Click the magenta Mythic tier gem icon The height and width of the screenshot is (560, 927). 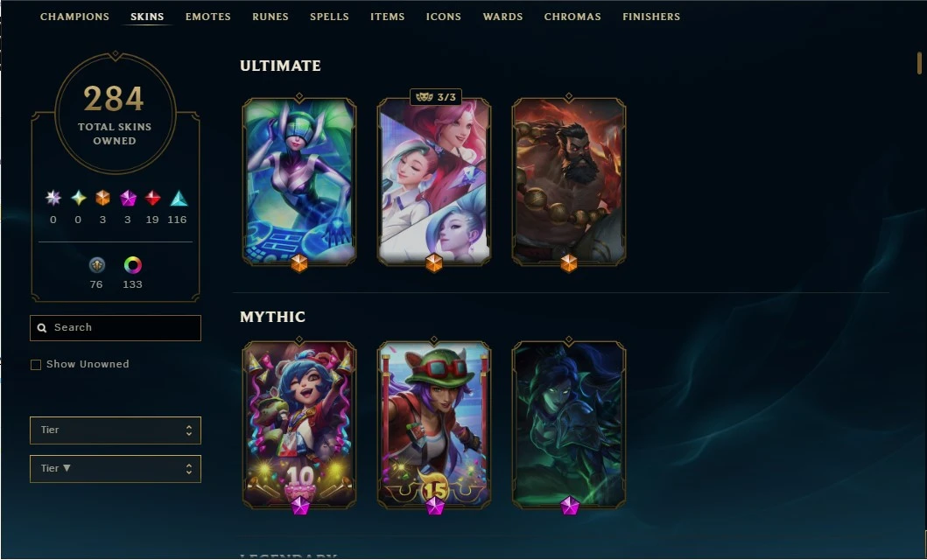coord(128,199)
